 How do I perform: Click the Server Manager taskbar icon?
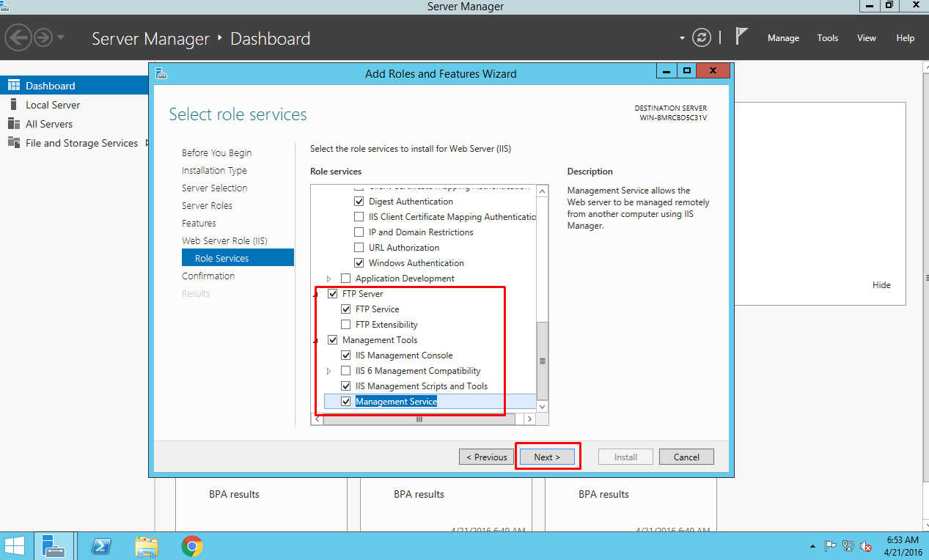point(53,545)
